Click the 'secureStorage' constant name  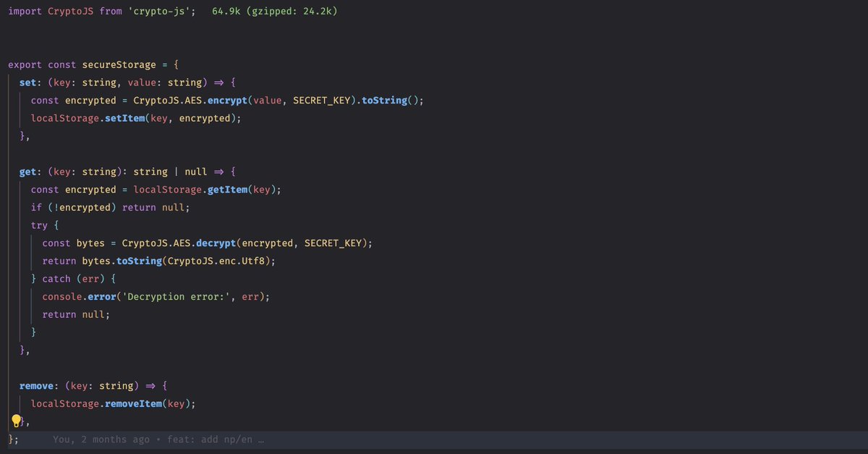[119, 64]
